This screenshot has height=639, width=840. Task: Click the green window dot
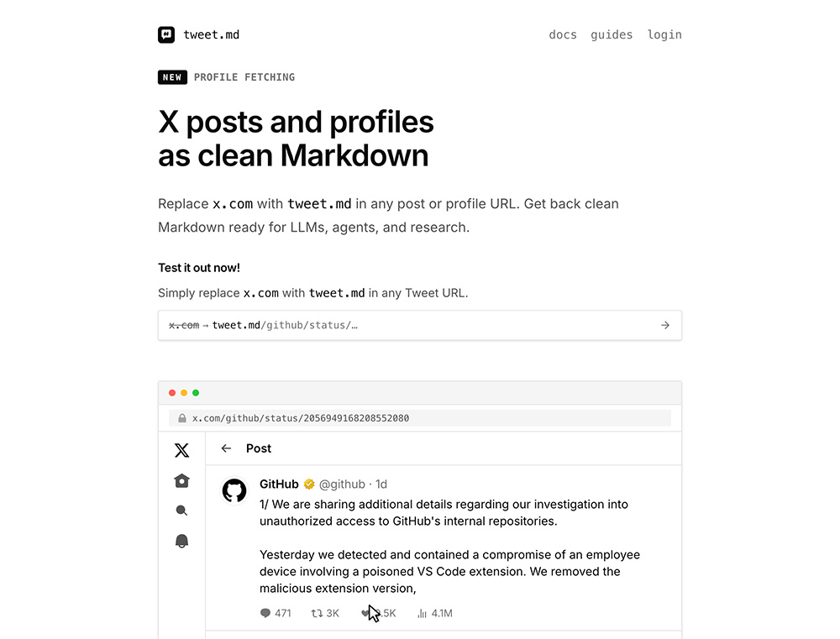coord(196,393)
